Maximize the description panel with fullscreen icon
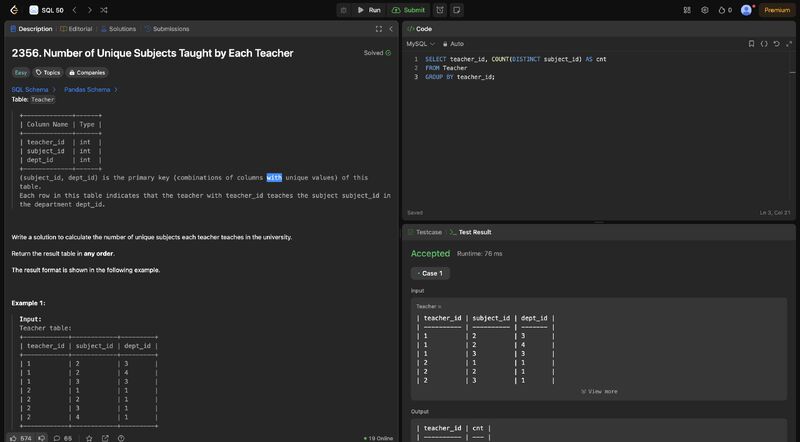The height and width of the screenshot is (442, 800). 379,29
